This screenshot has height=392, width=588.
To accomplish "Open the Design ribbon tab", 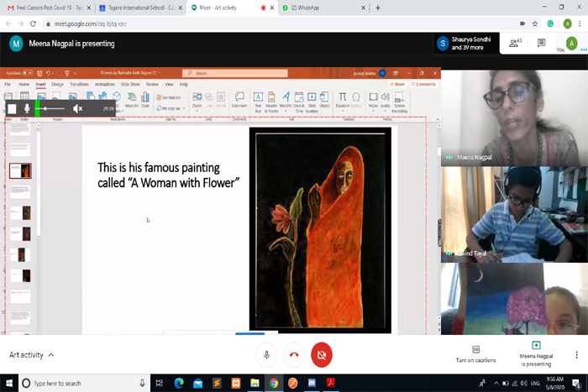I will click(57, 84).
